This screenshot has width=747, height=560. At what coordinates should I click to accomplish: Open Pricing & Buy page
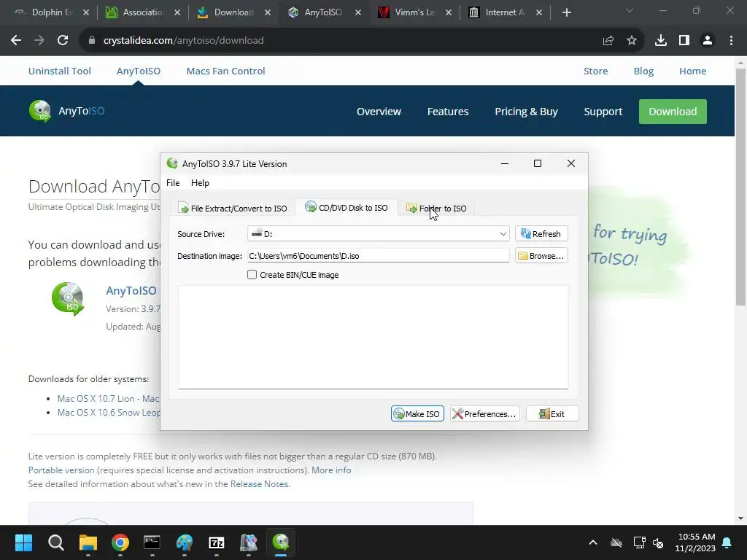point(526,112)
